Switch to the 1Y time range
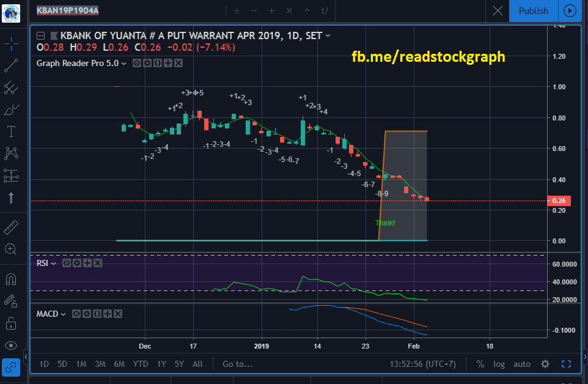Screen dimensions: 588x384 pyautogui.click(x=161, y=364)
